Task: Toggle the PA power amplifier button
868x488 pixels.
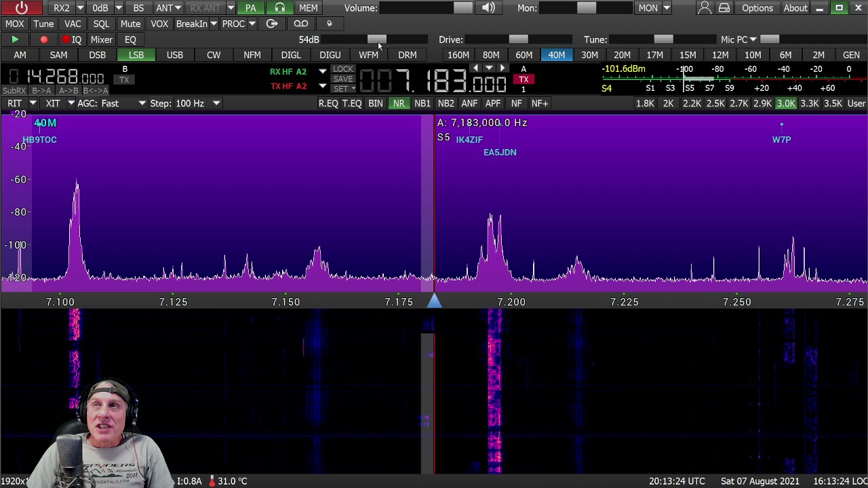Action: click(250, 8)
